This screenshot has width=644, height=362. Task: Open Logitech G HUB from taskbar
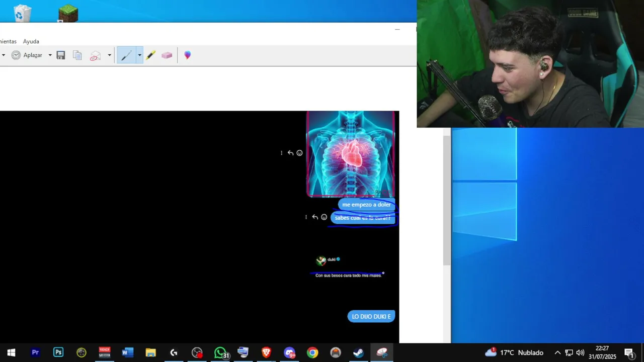(174, 352)
